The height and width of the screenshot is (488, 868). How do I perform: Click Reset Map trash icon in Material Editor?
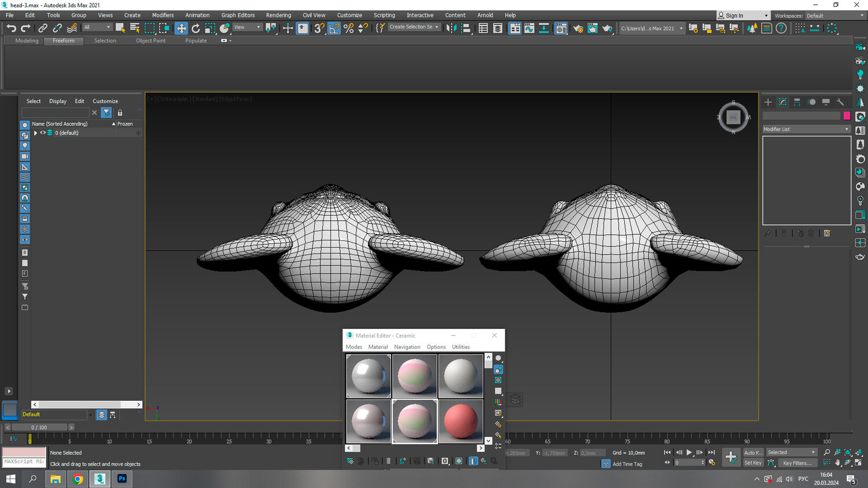(x=388, y=461)
